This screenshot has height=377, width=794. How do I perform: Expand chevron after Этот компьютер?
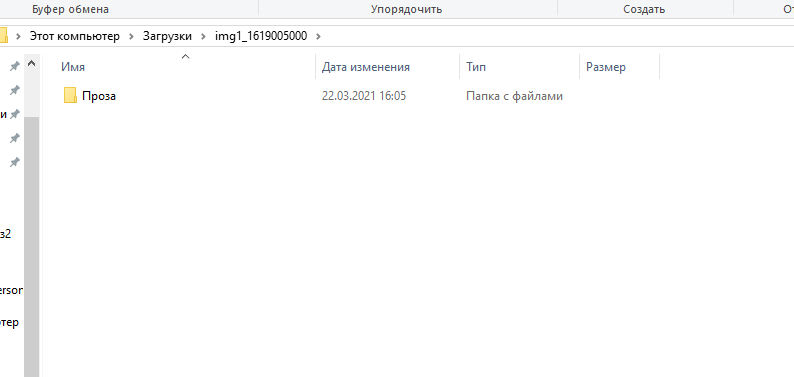132,36
